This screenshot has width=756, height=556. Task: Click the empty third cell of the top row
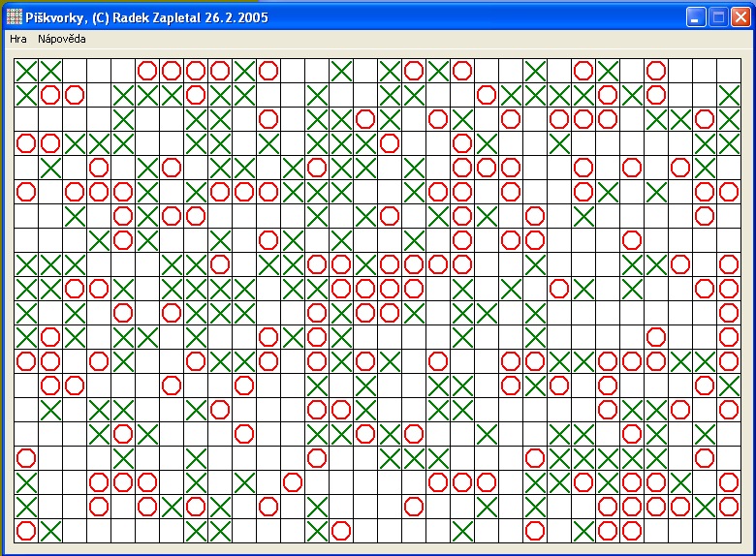75,71
